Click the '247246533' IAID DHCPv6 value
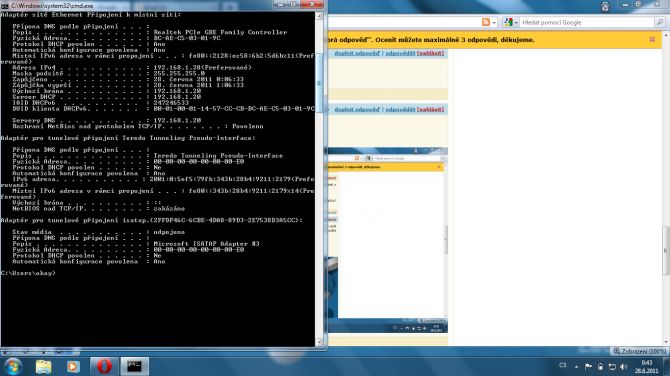The height and width of the screenshot is (376, 670). click(171, 103)
